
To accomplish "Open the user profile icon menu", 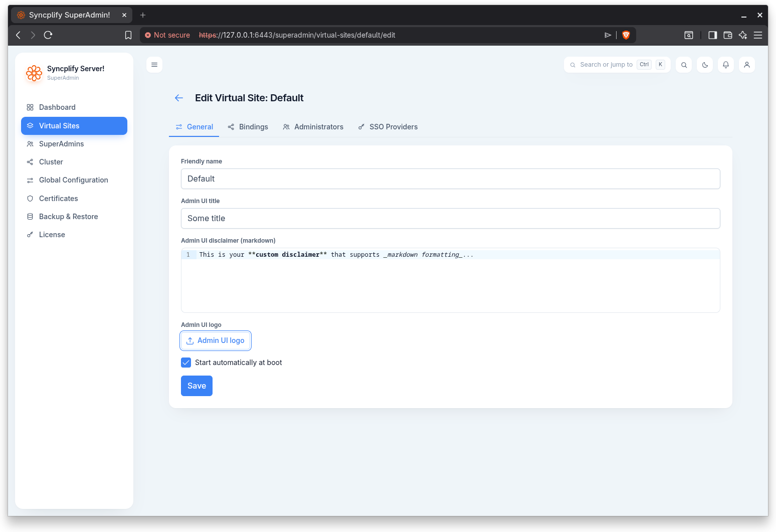I will [747, 65].
